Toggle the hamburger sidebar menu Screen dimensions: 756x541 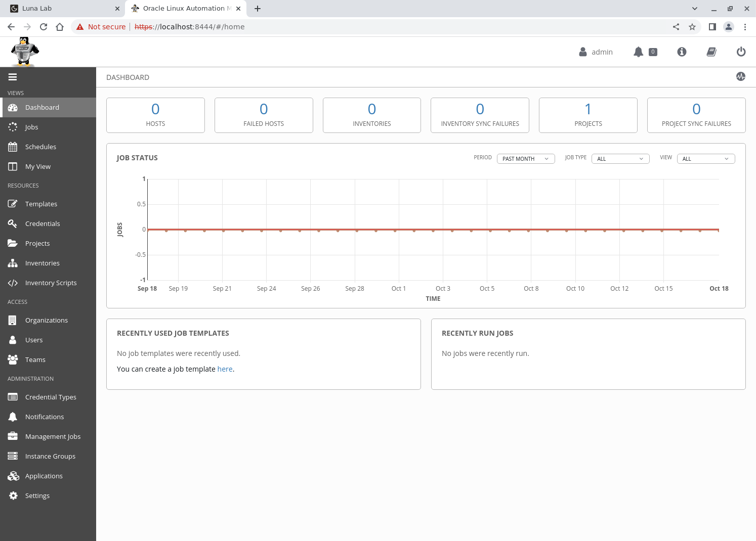pos(13,77)
